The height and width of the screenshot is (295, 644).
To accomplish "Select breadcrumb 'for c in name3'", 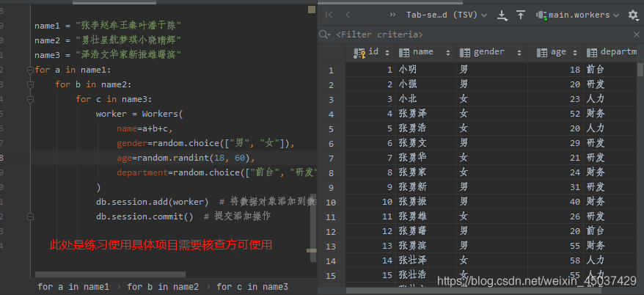I will pyautogui.click(x=252, y=287).
